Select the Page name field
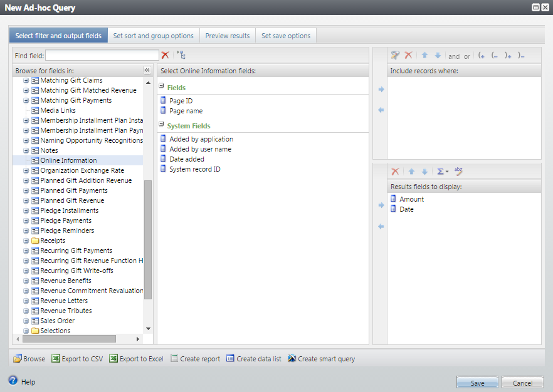This screenshot has width=553, height=392. 186,111
